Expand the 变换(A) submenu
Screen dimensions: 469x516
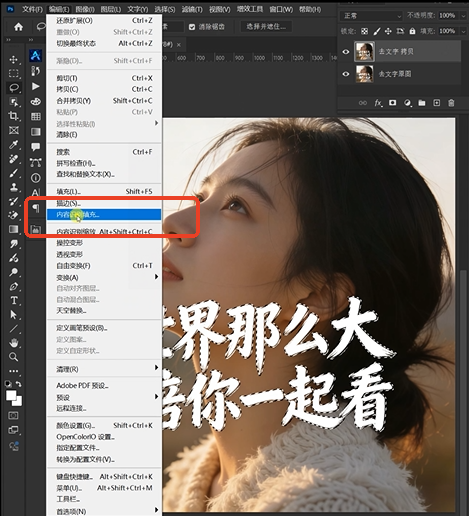click(104, 277)
